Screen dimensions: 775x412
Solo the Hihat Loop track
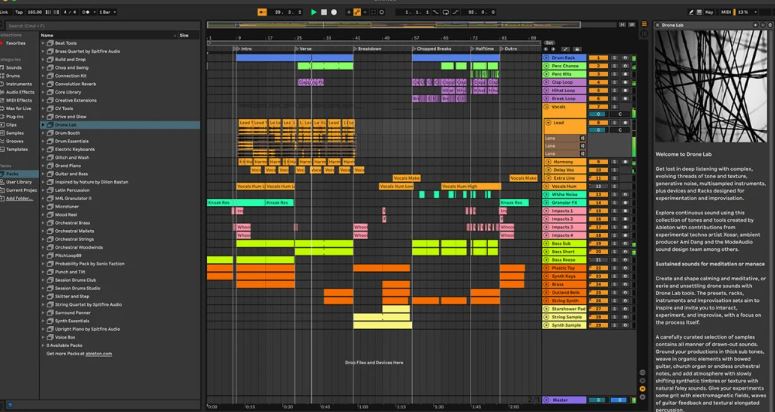pyautogui.click(x=615, y=90)
